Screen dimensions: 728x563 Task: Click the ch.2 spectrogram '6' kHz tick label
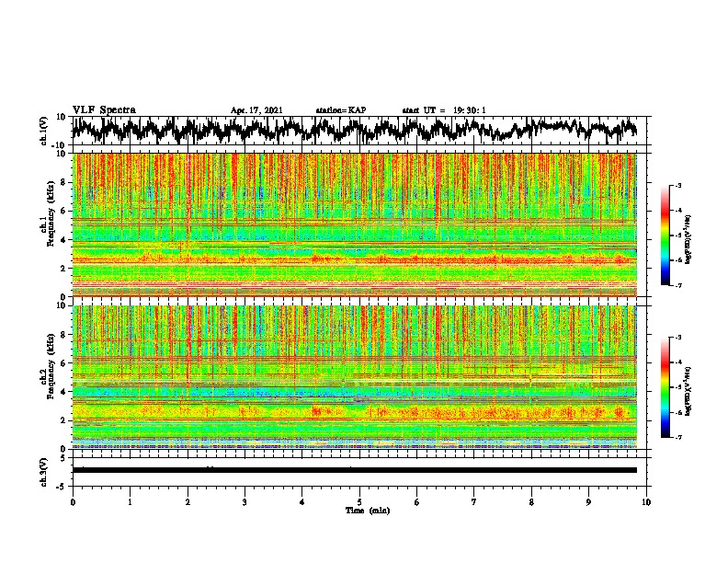pos(63,363)
